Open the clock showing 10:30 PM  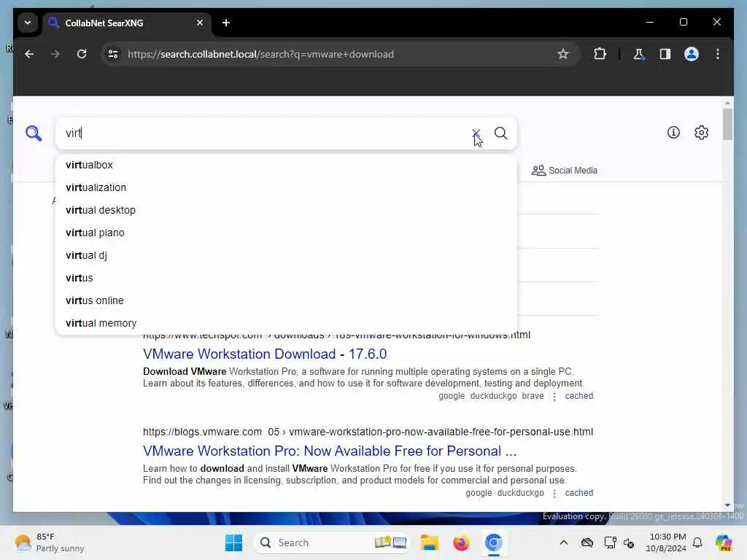(666, 542)
